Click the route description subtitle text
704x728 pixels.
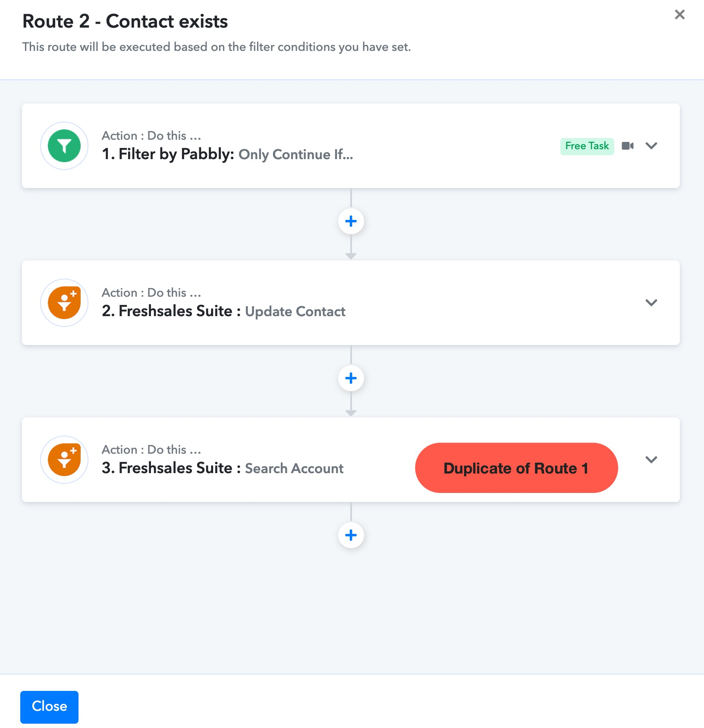217,47
